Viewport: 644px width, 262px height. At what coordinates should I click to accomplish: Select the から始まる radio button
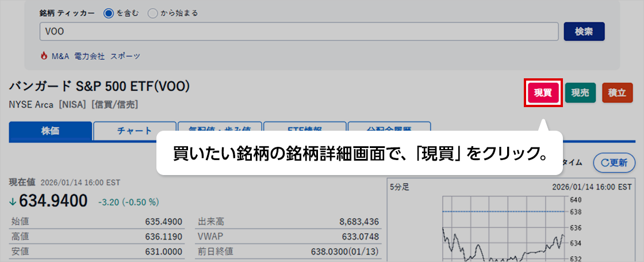tap(153, 13)
